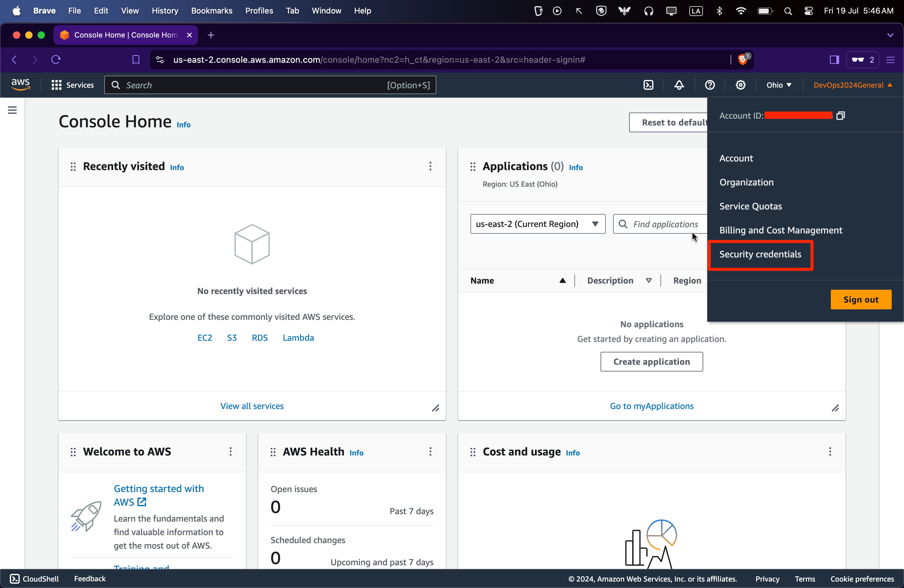This screenshot has width=904, height=588.
Task: Open the Ohio region dropdown
Action: 779,85
